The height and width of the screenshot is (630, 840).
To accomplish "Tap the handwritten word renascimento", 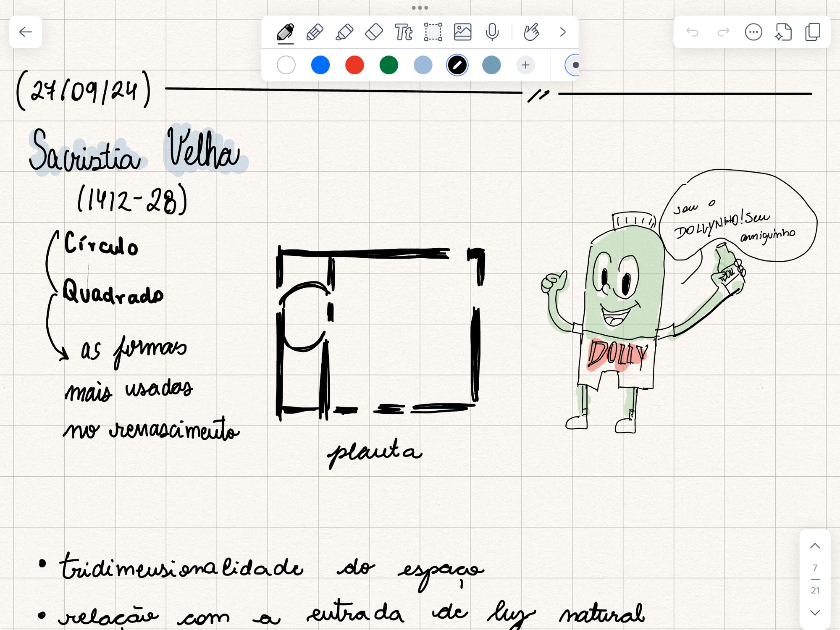I will click(174, 429).
